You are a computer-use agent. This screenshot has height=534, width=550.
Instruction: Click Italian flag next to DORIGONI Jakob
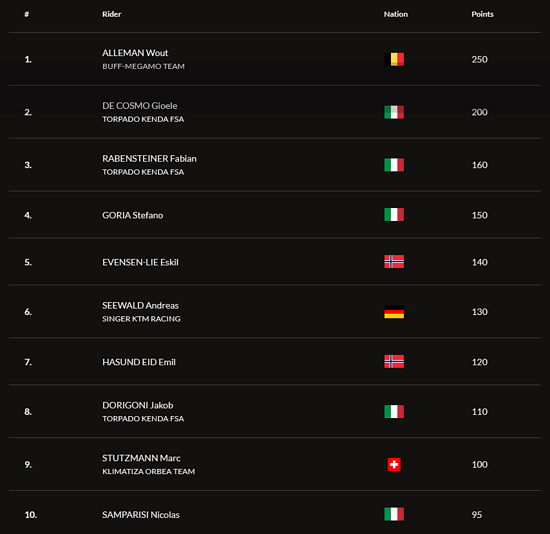point(394,412)
